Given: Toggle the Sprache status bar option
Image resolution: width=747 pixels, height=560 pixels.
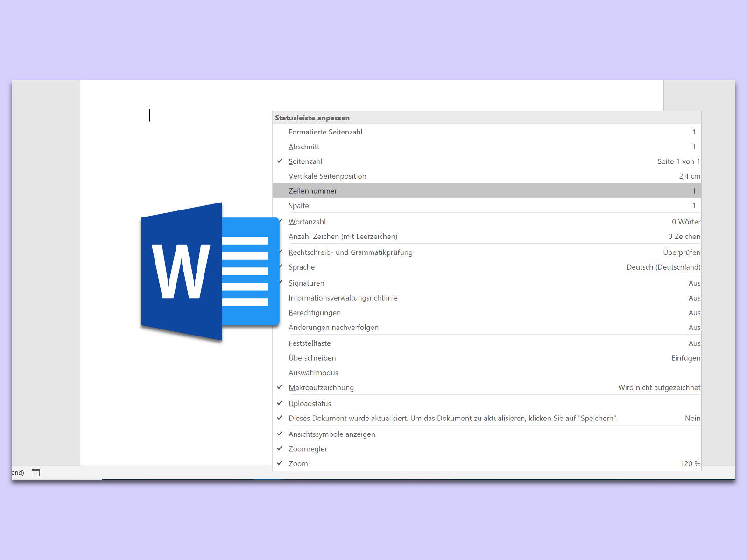Looking at the screenshot, I should (486, 267).
